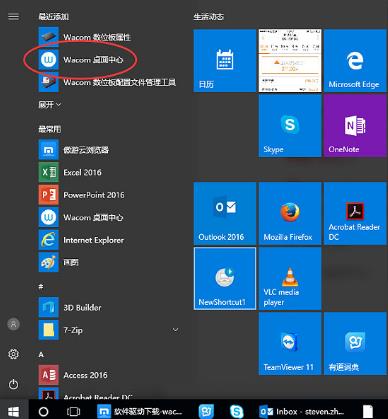Open the 日历 calendar tile
This screenshot has width=388, height=419.
coord(225,60)
